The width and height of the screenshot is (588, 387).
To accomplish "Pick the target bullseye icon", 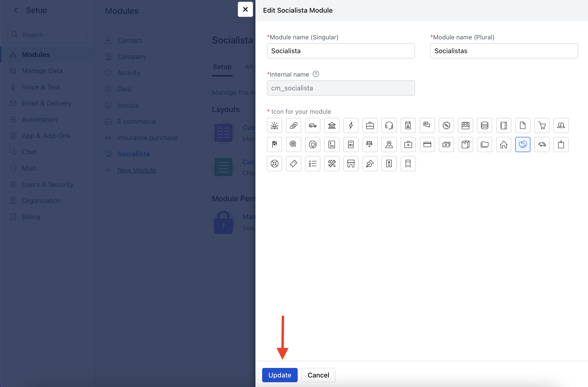I will (x=293, y=144).
